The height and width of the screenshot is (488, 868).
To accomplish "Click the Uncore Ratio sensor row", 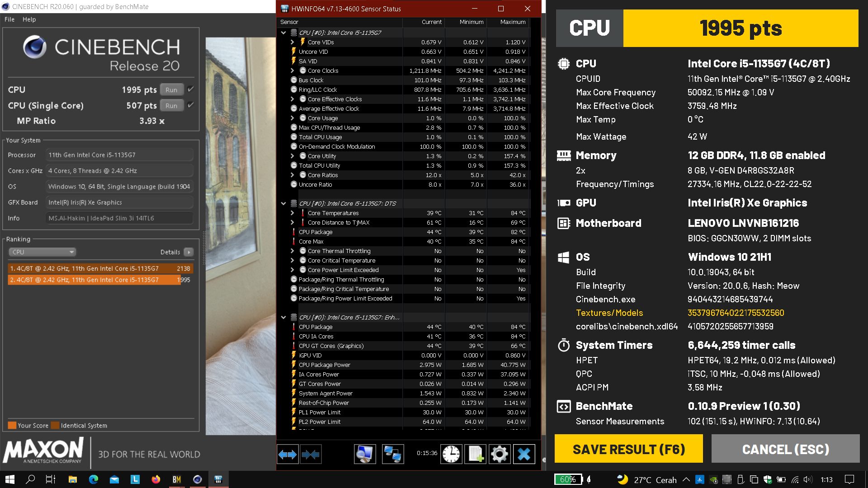I will pyautogui.click(x=402, y=184).
